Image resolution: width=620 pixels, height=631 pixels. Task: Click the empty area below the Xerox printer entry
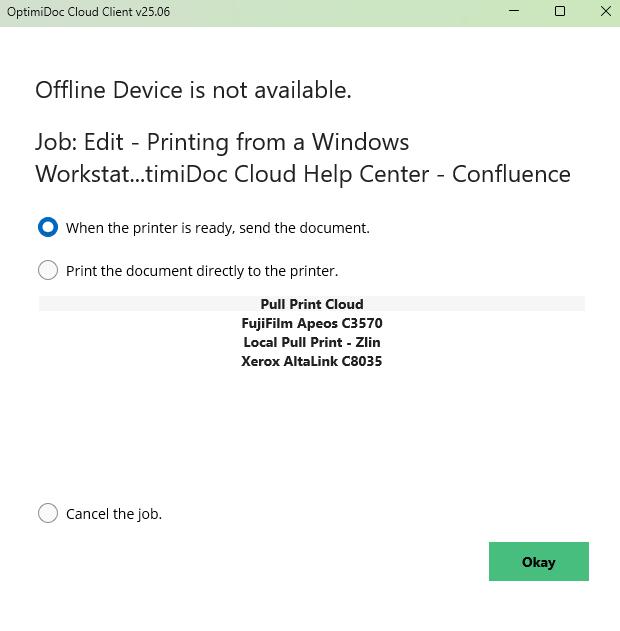coord(312,430)
